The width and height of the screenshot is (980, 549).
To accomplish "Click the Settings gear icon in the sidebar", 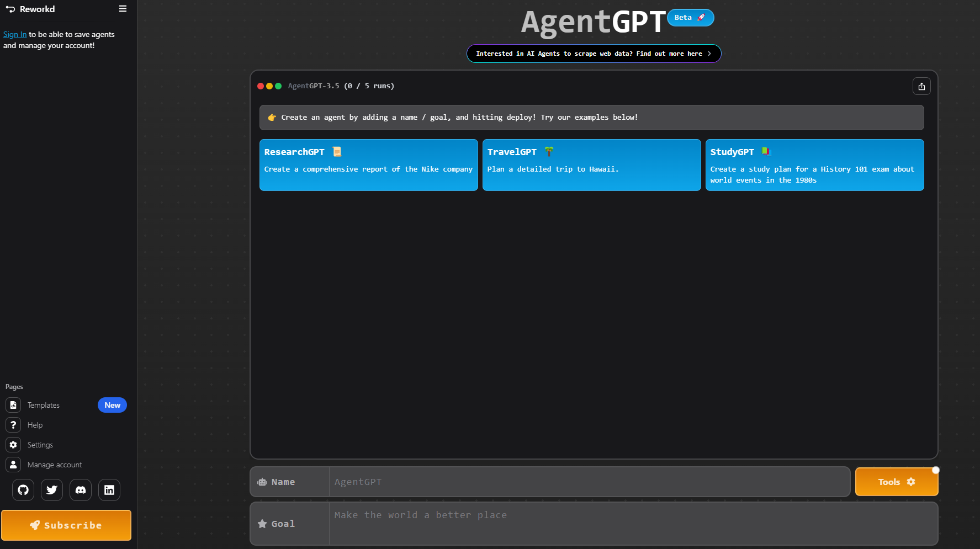I will (x=13, y=445).
